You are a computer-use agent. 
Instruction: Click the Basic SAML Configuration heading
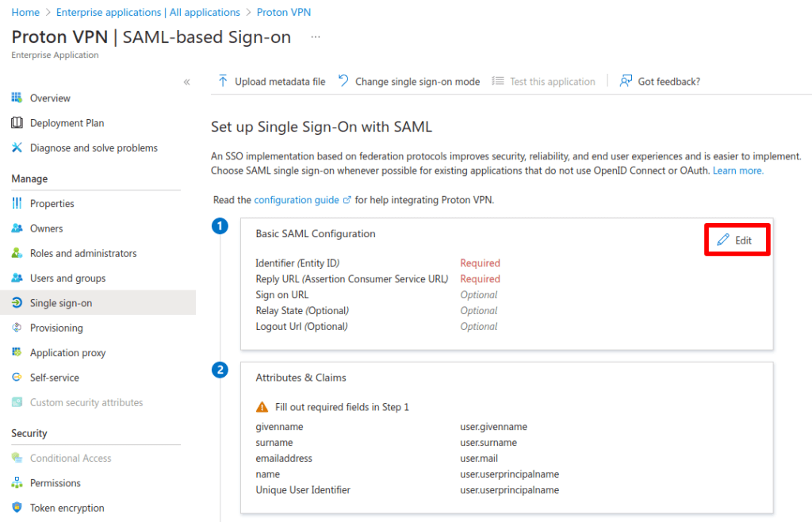[316, 233]
